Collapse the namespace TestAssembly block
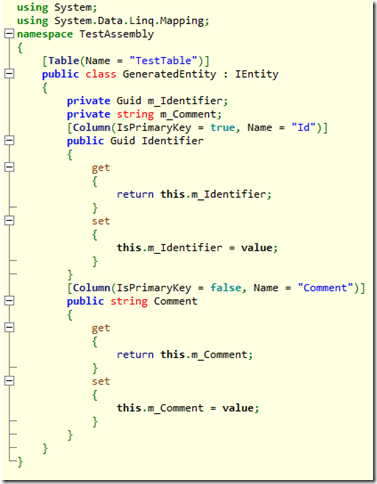Image resolution: width=377 pixels, height=484 pixels. [9, 34]
